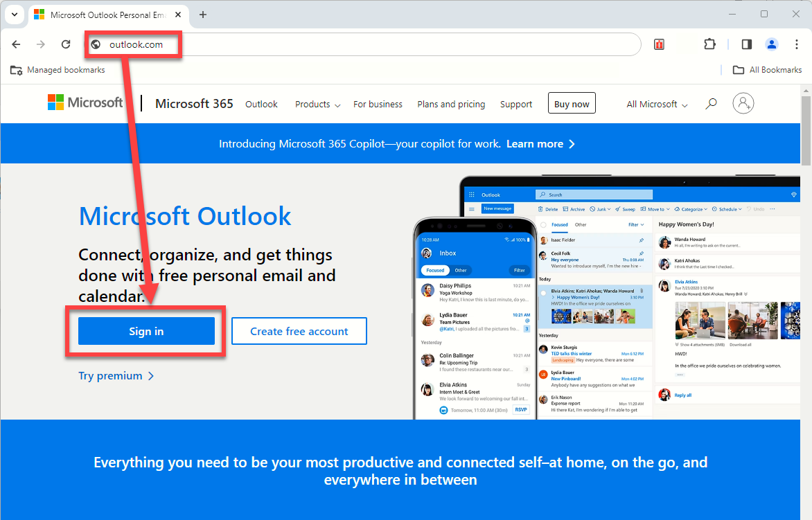
Task: Open the Try premium link
Action: 116,376
